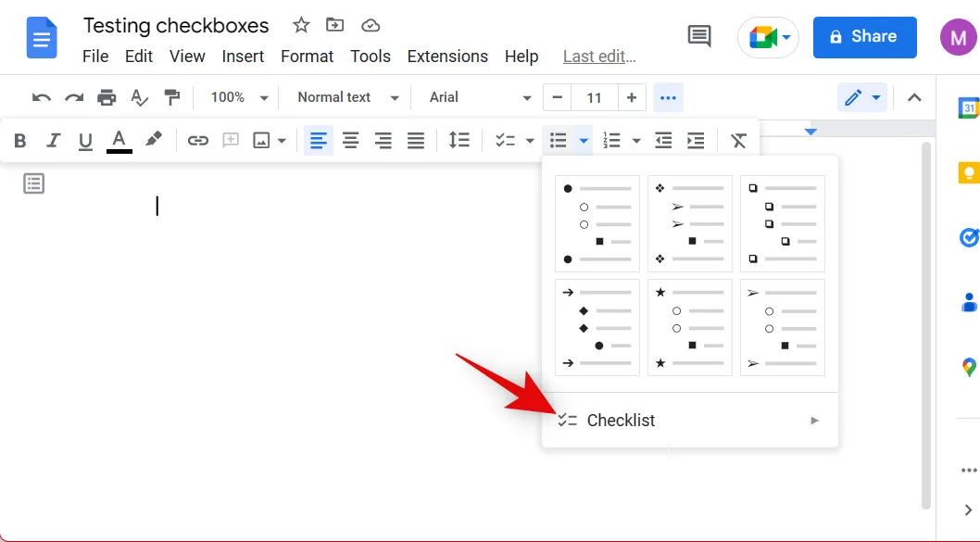This screenshot has width=980, height=542.
Task: Click the three-dot More toolbar button
Action: [x=668, y=97]
